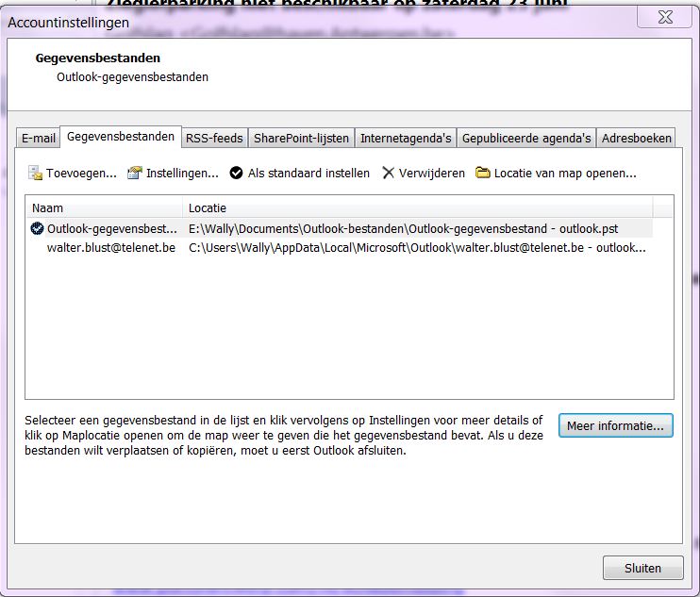
Task: Click the default checkmark icon beside Outlook-gegevensbestand
Action: click(37, 228)
